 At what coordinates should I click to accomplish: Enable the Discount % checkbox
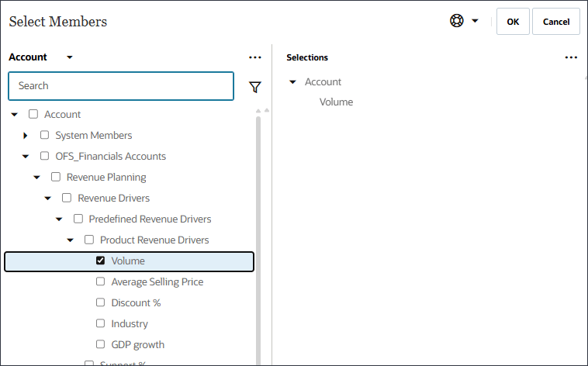(x=100, y=302)
